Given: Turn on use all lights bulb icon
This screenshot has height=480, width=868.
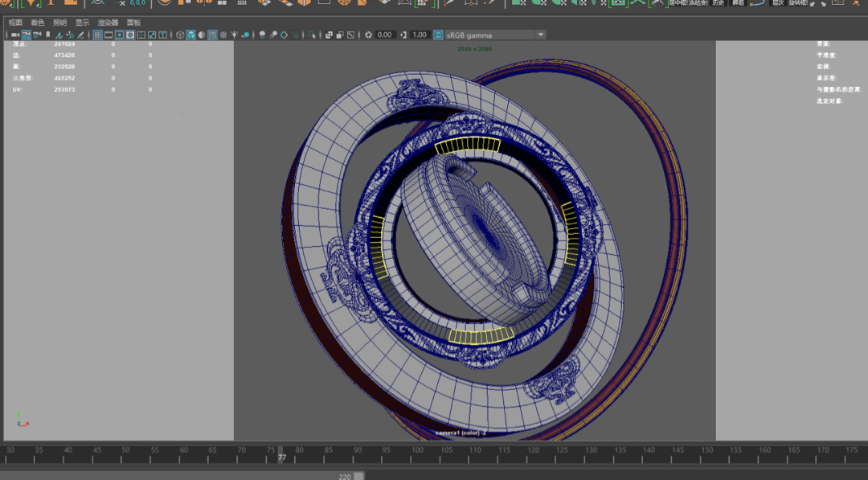Looking at the screenshot, I should point(234,35).
